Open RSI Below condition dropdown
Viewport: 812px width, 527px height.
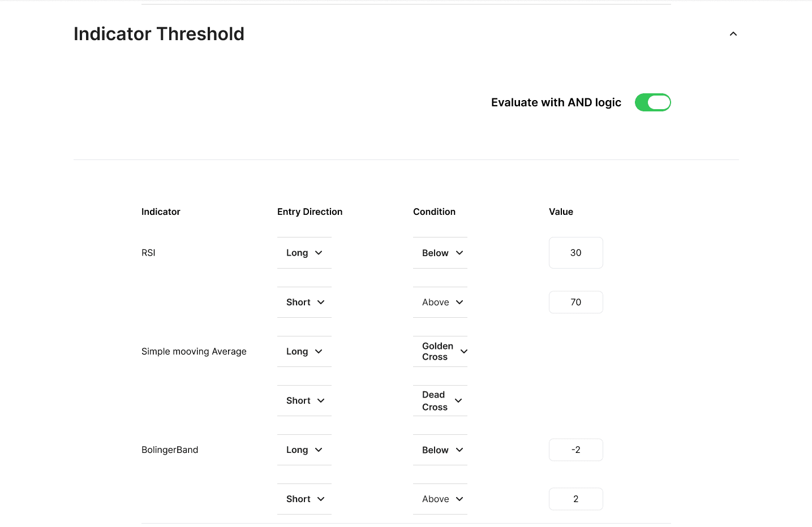coord(442,253)
